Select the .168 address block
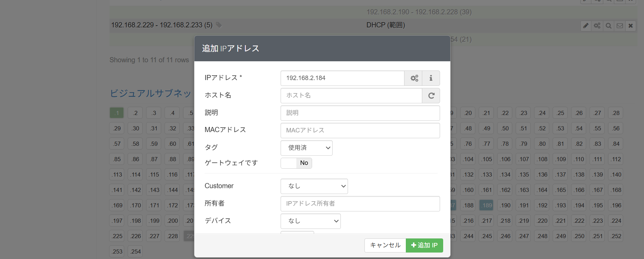The image size is (644, 259). point(616,190)
